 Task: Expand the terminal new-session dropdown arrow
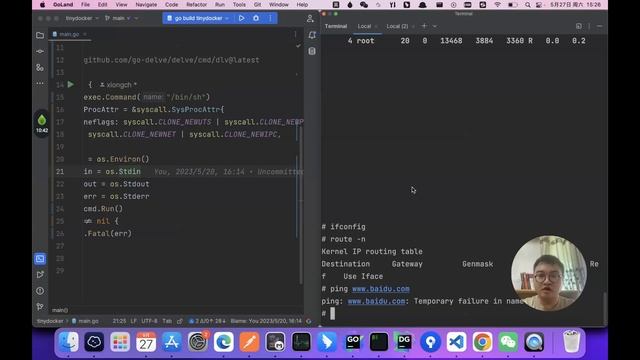pos(435,26)
